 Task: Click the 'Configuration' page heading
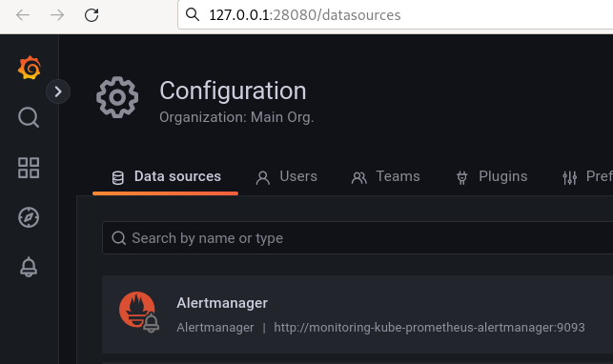coord(233,91)
